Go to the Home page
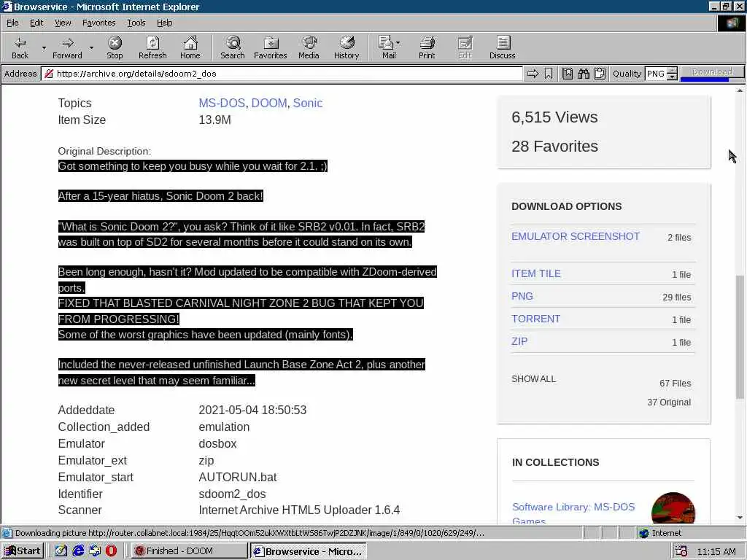747x560 pixels. point(190,47)
